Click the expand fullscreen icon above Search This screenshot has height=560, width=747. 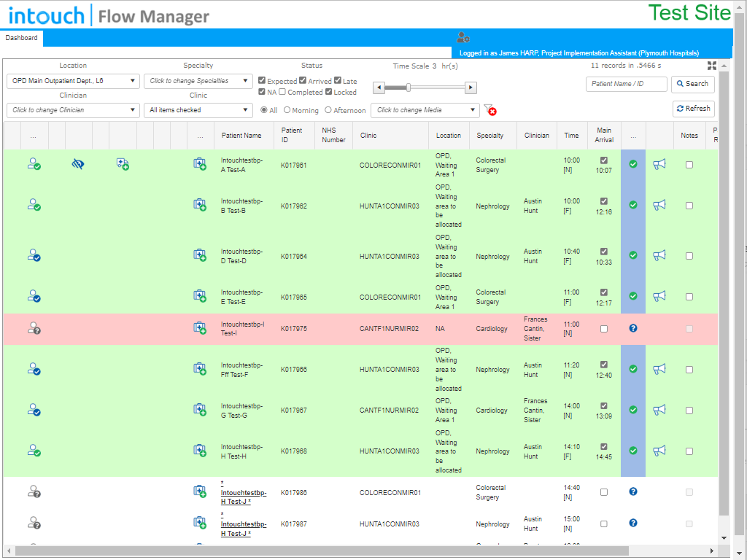point(712,66)
